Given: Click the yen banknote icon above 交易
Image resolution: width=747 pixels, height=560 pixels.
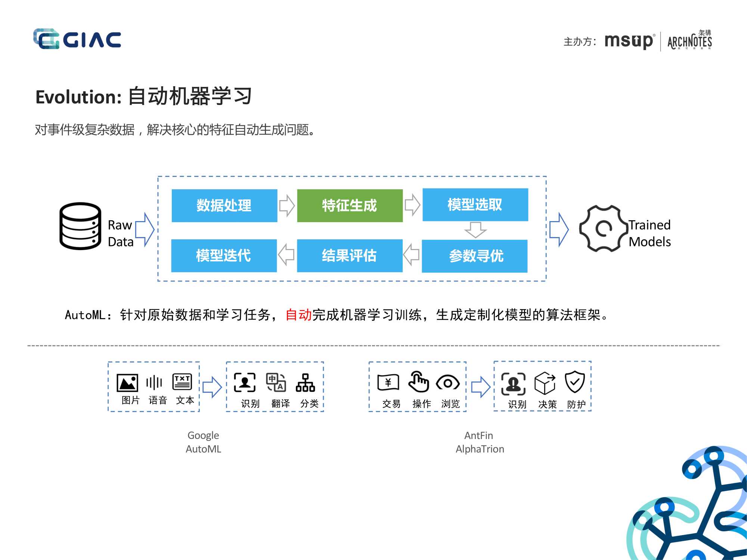Looking at the screenshot, I should pyautogui.click(x=388, y=383).
